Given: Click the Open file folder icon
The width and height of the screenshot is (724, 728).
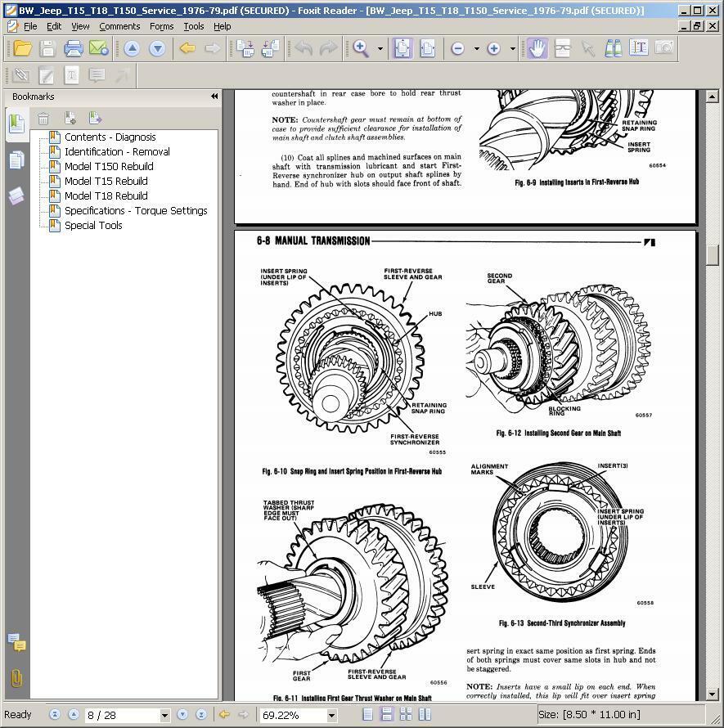Looking at the screenshot, I should pos(21,49).
